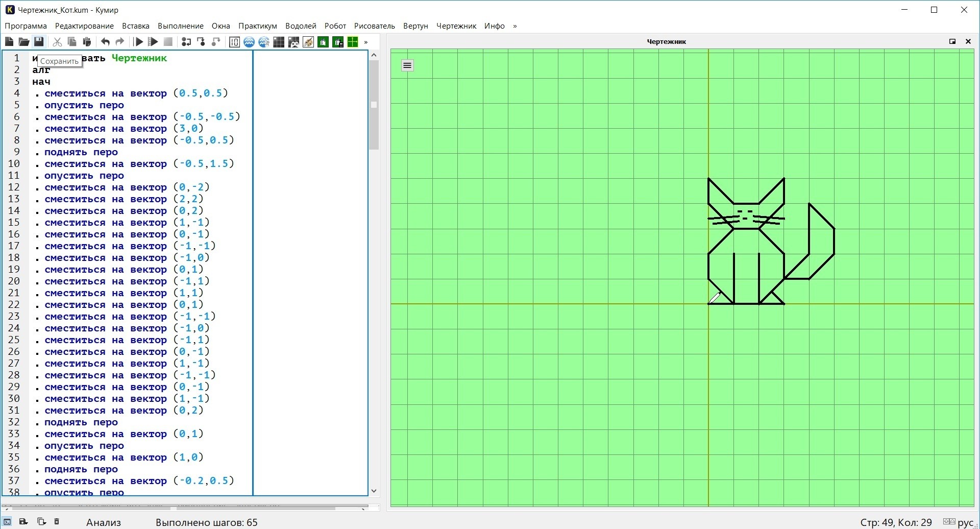Click line 9 поднять перо

click(81, 152)
